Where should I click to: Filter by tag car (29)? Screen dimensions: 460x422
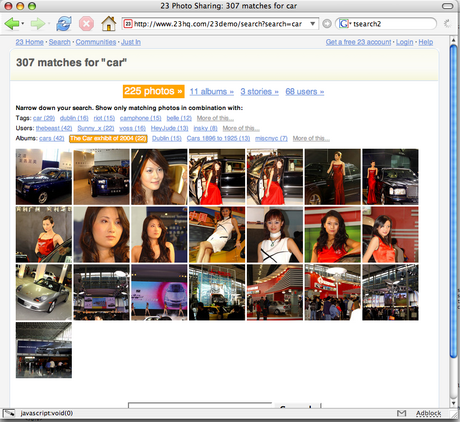(x=44, y=118)
